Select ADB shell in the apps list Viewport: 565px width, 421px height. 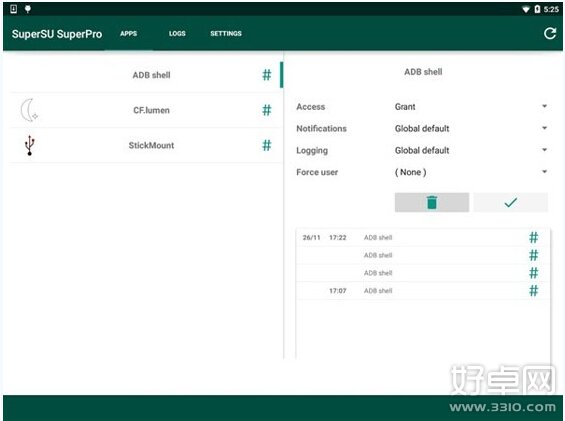[x=145, y=75]
